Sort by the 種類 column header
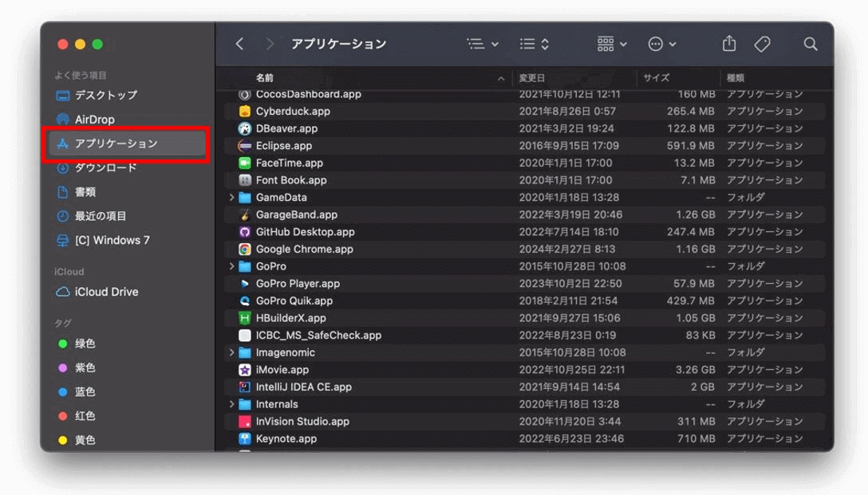Screen dimensions: 868x495 [x=735, y=78]
